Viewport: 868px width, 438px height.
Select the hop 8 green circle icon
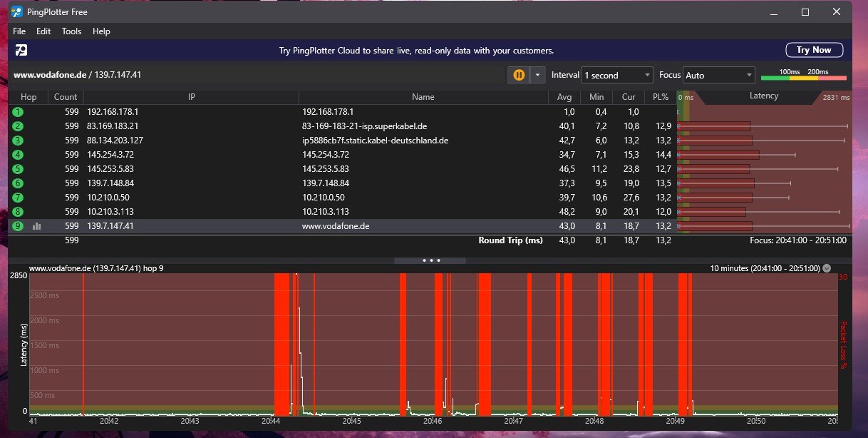[18, 212]
